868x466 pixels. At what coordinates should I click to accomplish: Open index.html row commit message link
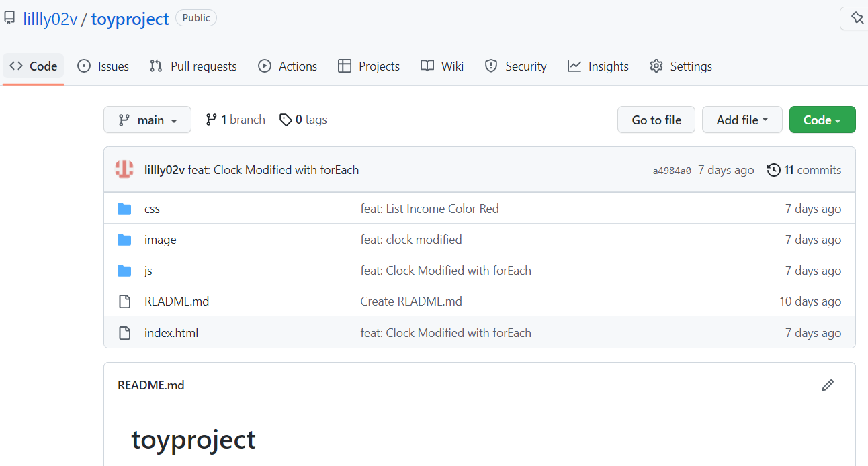[446, 333]
